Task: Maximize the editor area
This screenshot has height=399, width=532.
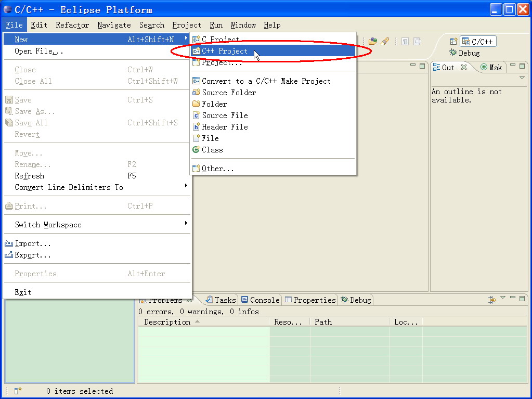Action: (x=422, y=66)
